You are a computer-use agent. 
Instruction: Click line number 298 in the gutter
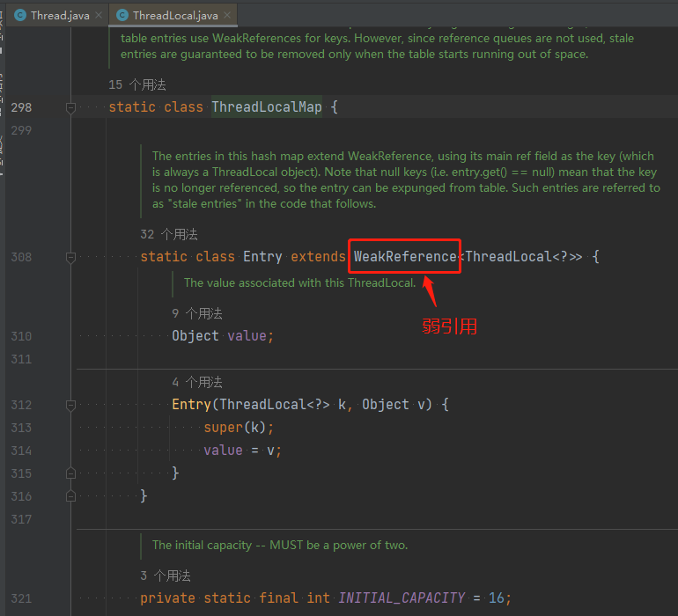coord(21,107)
